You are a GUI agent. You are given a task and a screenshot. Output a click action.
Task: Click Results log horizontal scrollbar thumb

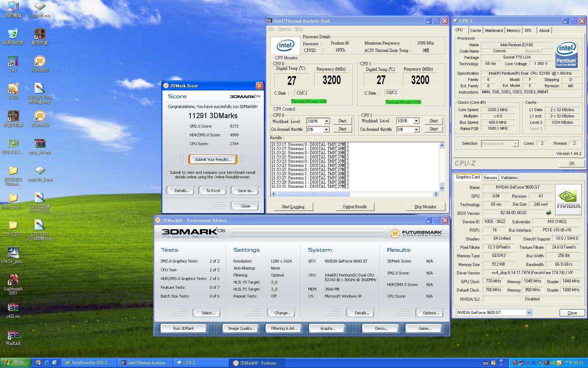click(x=313, y=194)
